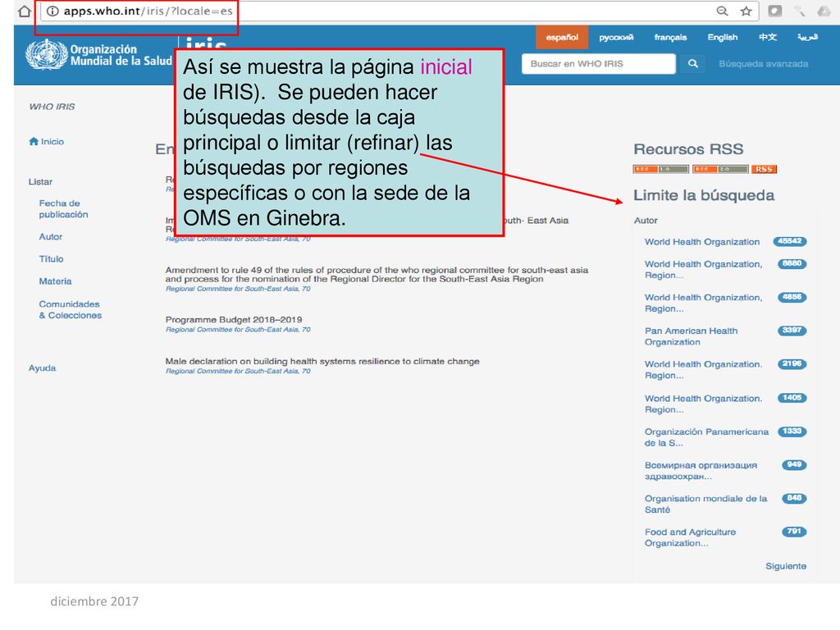Switch language to español
The width and height of the screenshot is (840, 630).
pyautogui.click(x=562, y=37)
